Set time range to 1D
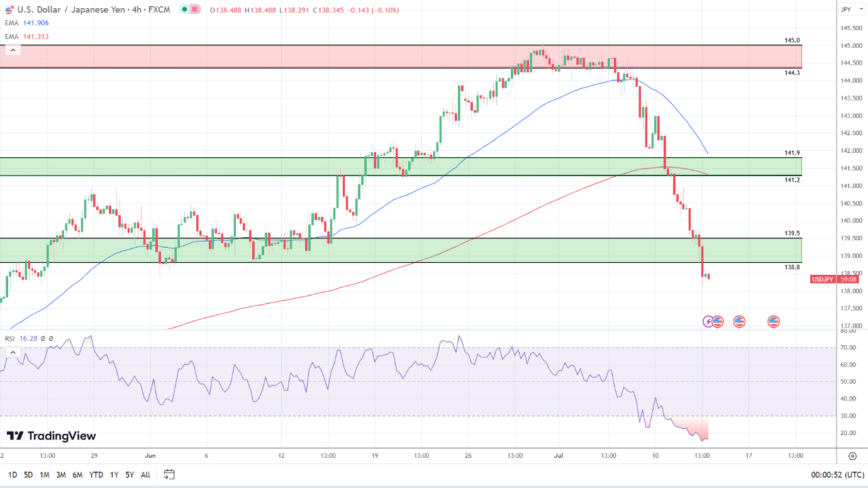The height and width of the screenshot is (488, 868). coord(13,475)
